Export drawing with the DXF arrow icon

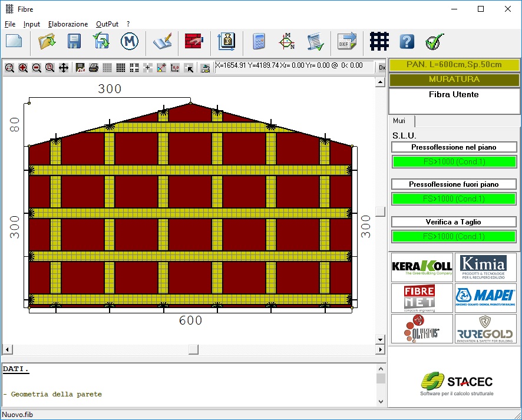[x=347, y=41]
